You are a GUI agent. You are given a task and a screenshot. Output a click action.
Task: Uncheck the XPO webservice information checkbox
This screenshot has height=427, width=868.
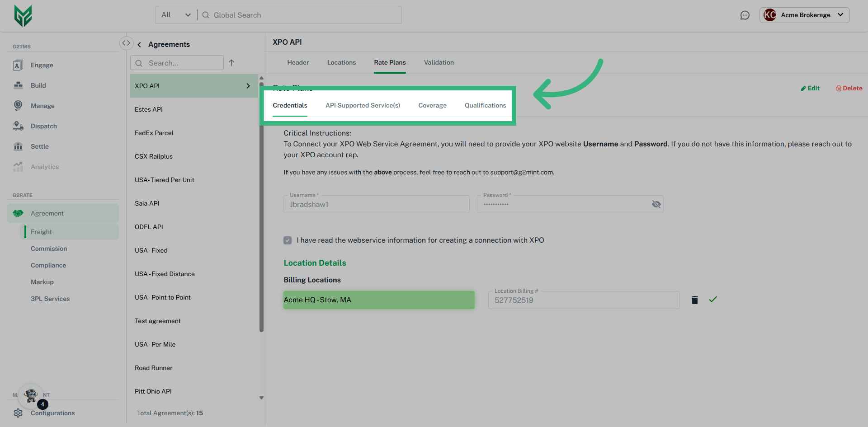[288, 240]
